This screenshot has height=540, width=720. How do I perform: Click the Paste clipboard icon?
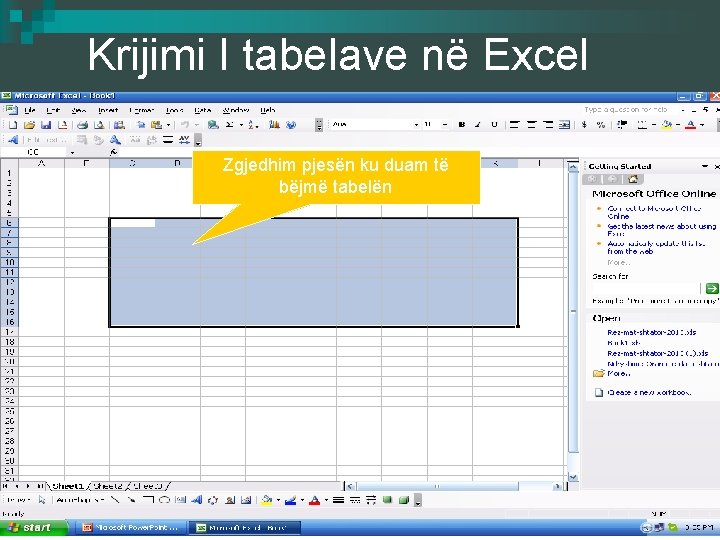pos(157,125)
